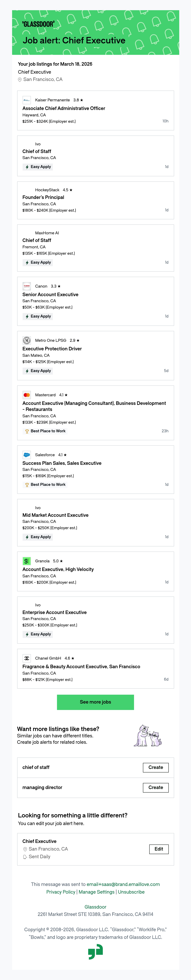Click the Kaiser Permanente company logo
The height and width of the screenshot is (980, 191).
click(27, 100)
